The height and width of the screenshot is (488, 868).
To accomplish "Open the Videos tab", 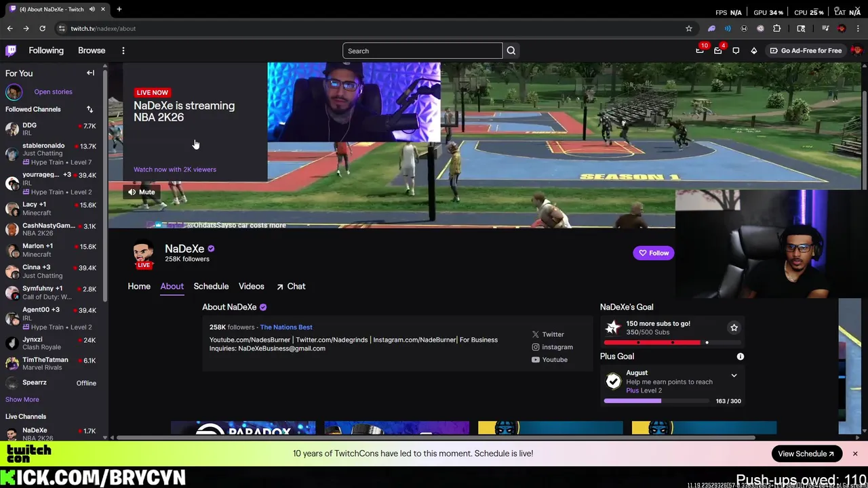I will tap(251, 286).
